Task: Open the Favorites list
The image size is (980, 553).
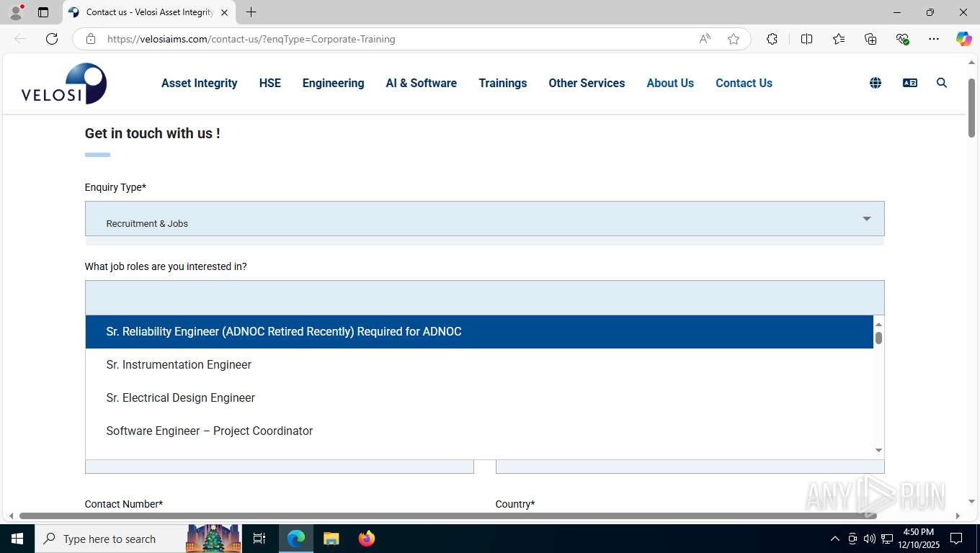Action: pos(839,39)
